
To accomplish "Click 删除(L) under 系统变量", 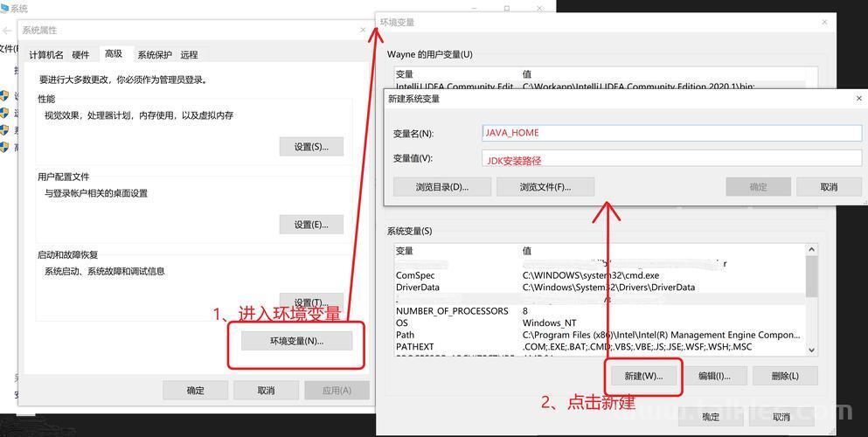I will [x=785, y=376].
